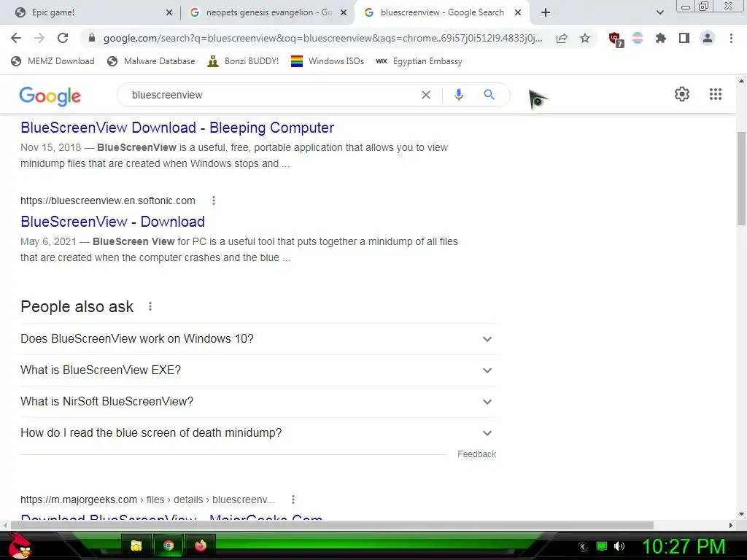Screen dimensions: 747x560
Task: Open the Google apps grid
Action: coord(715,94)
